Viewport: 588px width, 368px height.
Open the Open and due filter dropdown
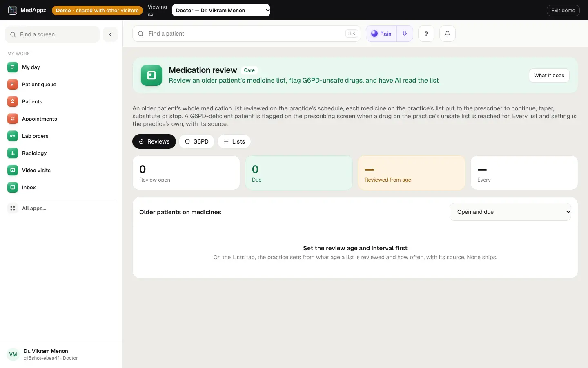point(510,212)
